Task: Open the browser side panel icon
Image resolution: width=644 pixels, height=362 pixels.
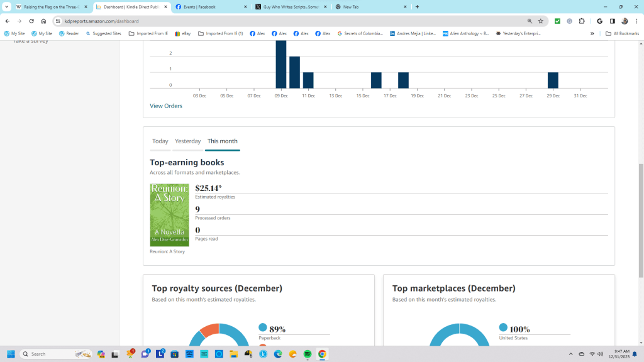Action: 612,21
